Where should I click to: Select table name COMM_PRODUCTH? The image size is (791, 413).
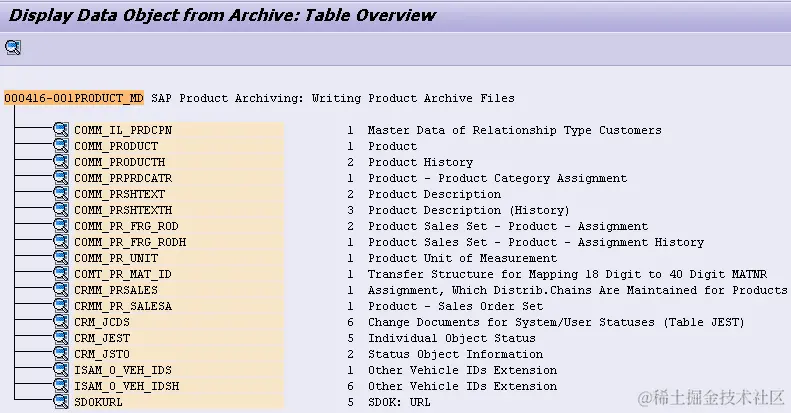point(120,162)
